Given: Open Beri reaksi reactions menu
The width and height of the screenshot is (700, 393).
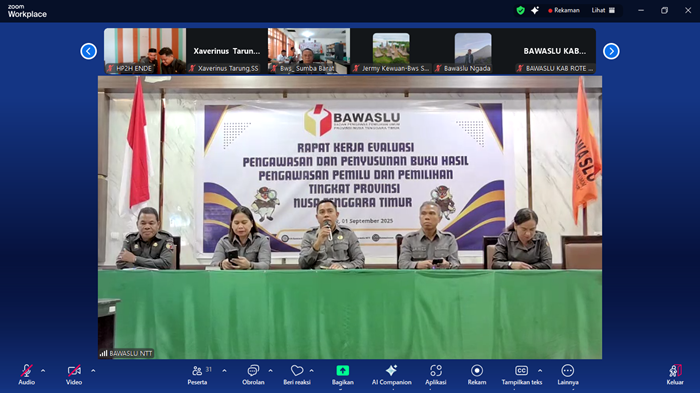Looking at the screenshot, I should pyautogui.click(x=296, y=375).
